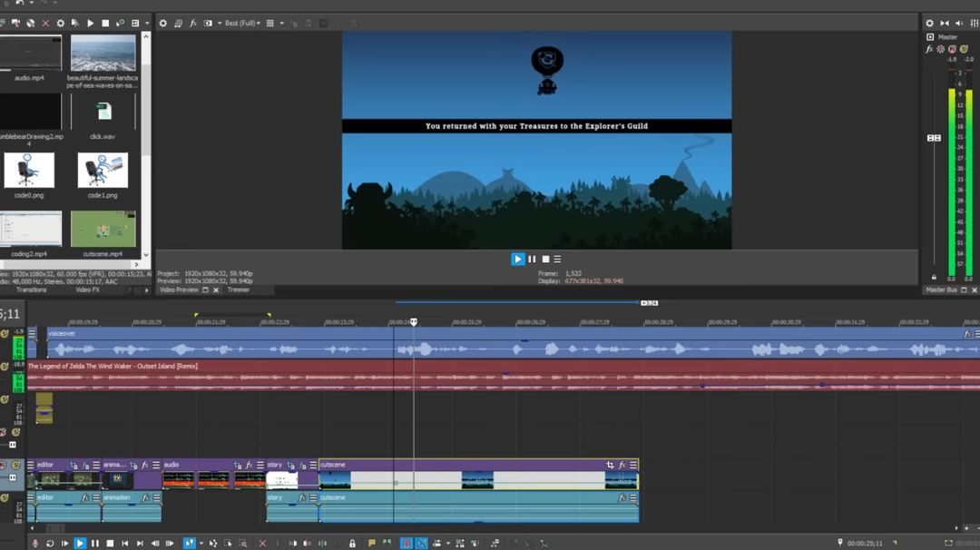The width and height of the screenshot is (980, 550).
Task: Select the Zelda Wind Waker music clip
Action: 503,377
